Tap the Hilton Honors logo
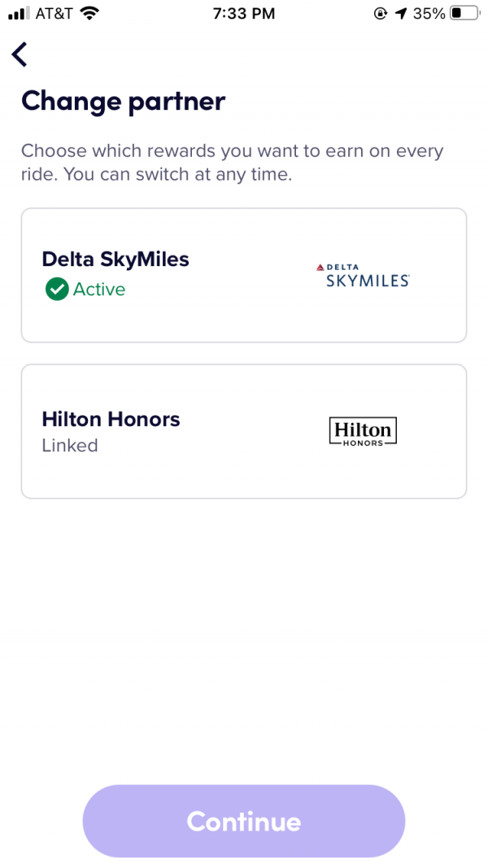 [x=363, y=431]
